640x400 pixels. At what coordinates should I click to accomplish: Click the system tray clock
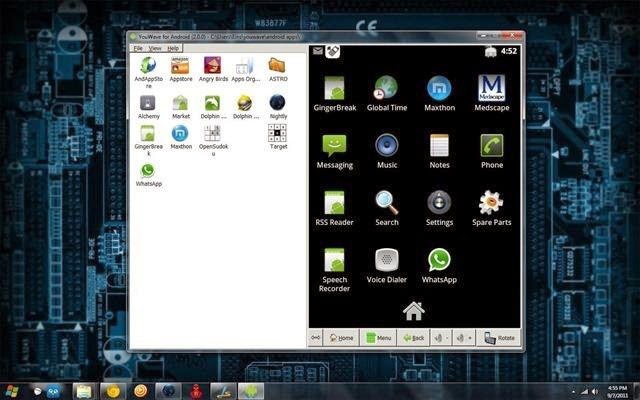click(x=618, y=392)
